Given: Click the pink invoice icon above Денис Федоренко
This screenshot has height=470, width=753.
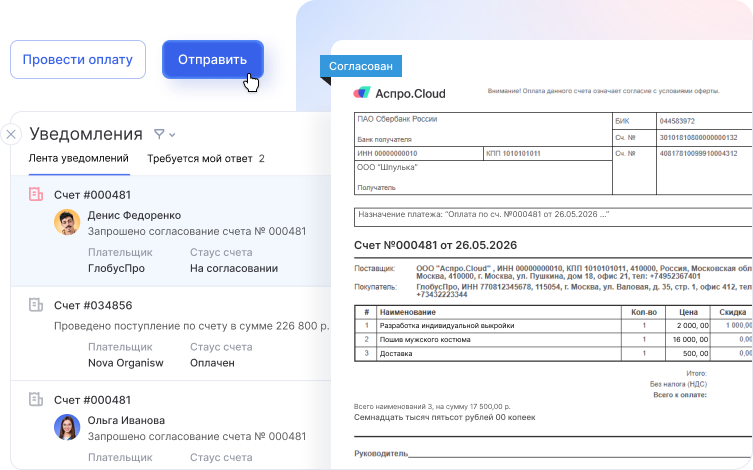Looking at the screenshot, I should pos(36,194).
